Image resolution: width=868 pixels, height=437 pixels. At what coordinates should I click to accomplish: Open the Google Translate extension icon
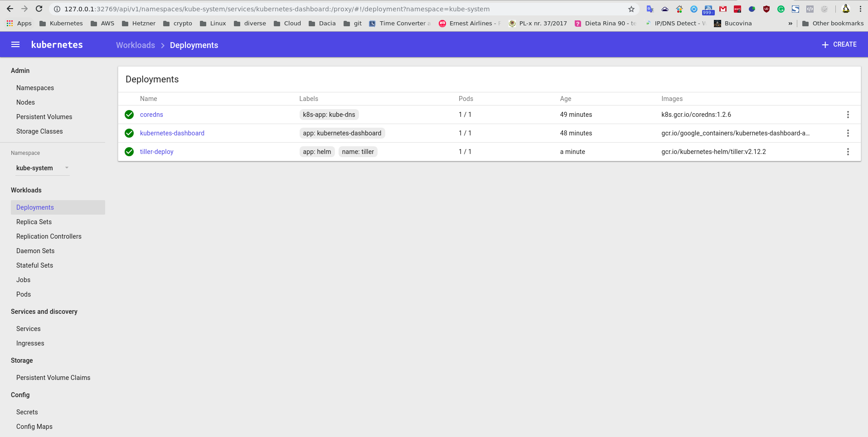point(650,9)
